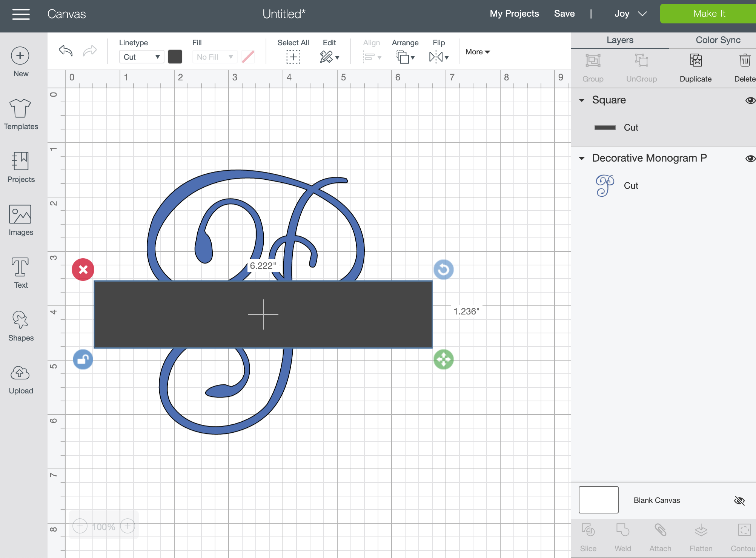Click the rotate handle on the selection
756x558 pixels.
point(444,270)
